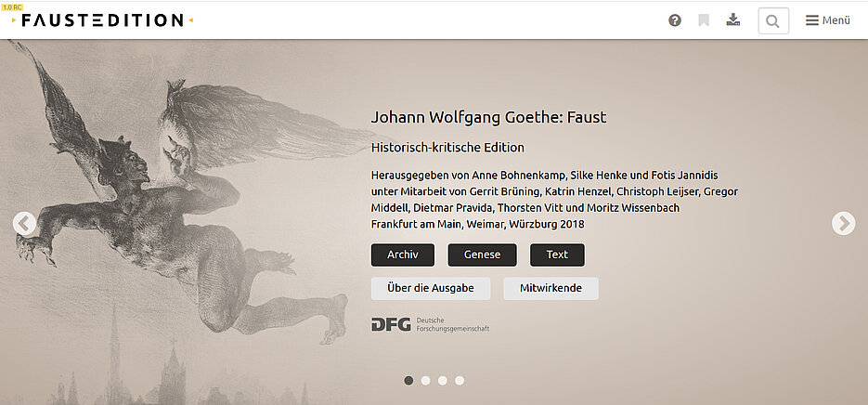
Task: Open the Archiv section
Action: (x=403, y=255)
